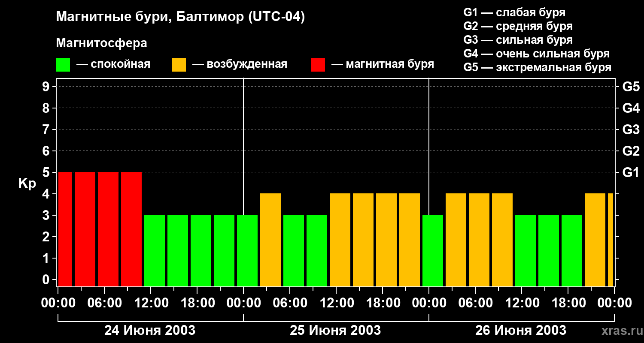Screen dimensions: 644x343
Task: Click the 'Kp' axis label
Action: [x=27, y=184]
